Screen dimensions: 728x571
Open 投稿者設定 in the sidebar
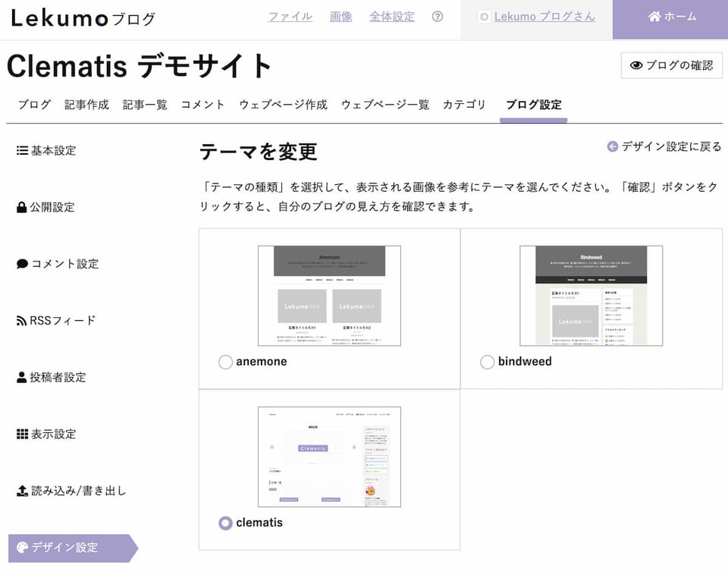point(52,377)
